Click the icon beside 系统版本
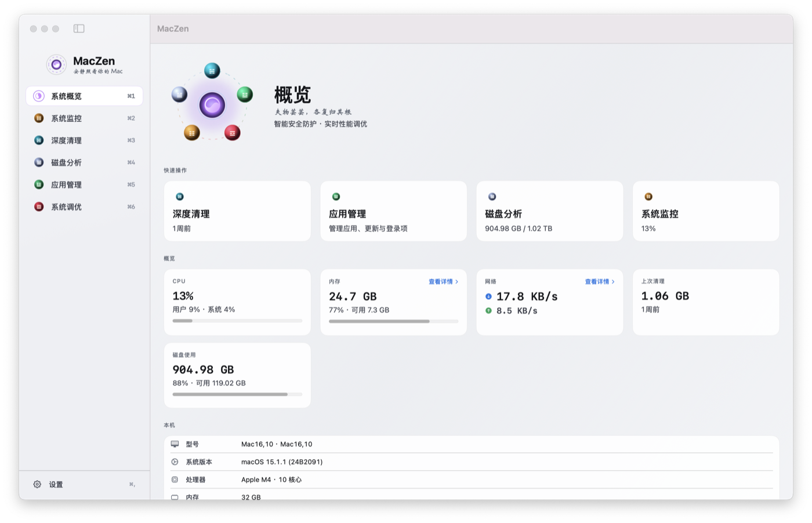This screenshot has width=812, height=523. (175, 462)
